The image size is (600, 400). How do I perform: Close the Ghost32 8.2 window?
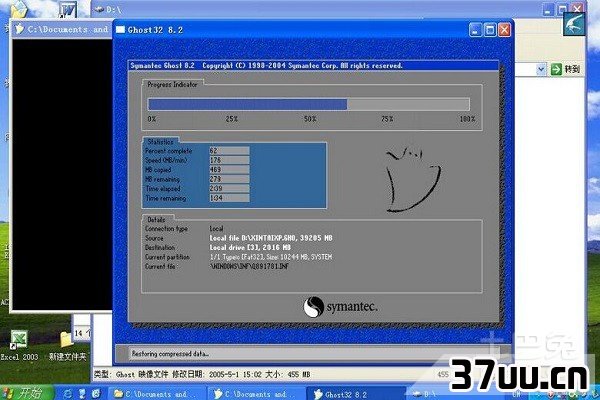point(504,30)
